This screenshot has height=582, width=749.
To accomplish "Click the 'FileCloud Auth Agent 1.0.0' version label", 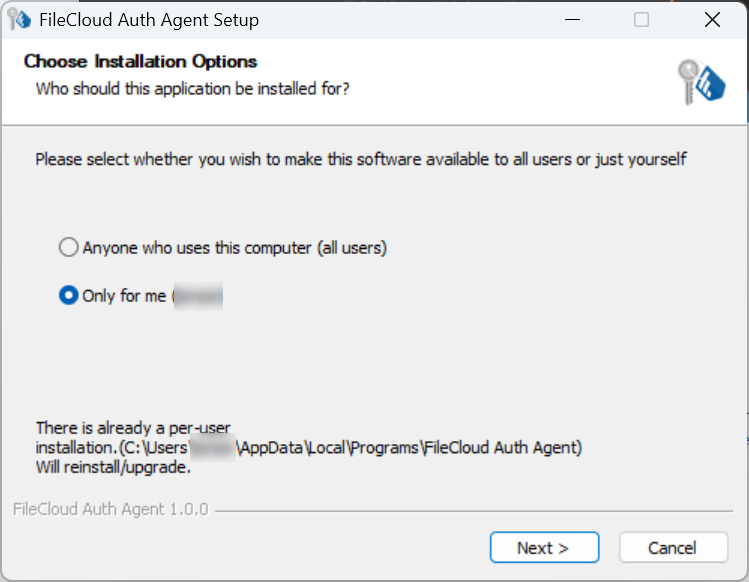I will coord(110,509).
